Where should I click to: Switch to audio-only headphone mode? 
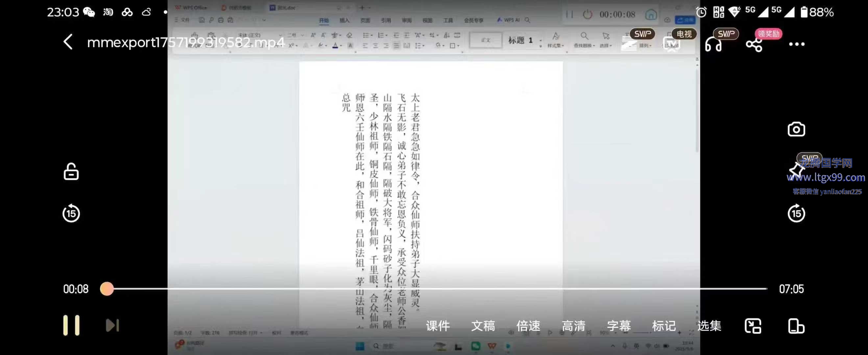point(713,44)
